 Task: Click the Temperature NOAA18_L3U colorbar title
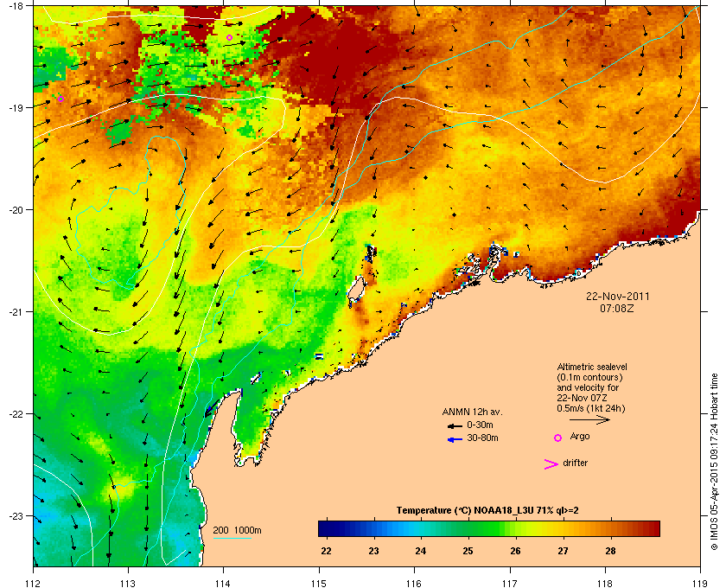point(487,511)
